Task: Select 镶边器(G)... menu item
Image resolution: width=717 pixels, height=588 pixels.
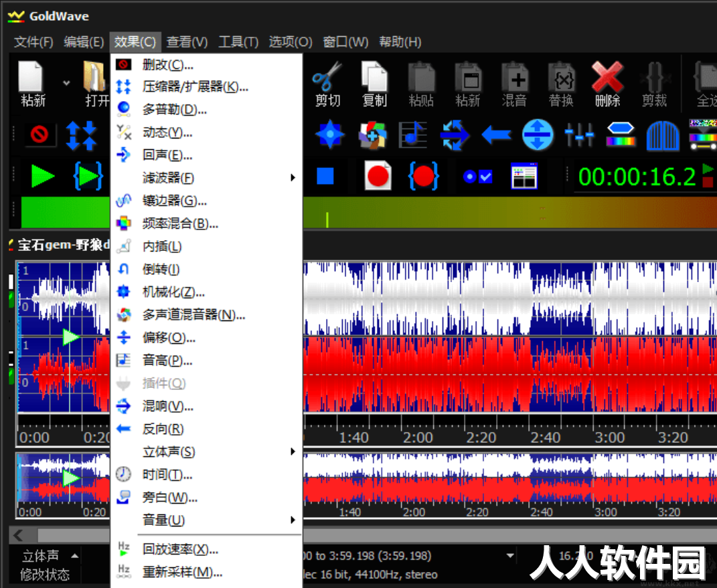Action: (206, 200)
